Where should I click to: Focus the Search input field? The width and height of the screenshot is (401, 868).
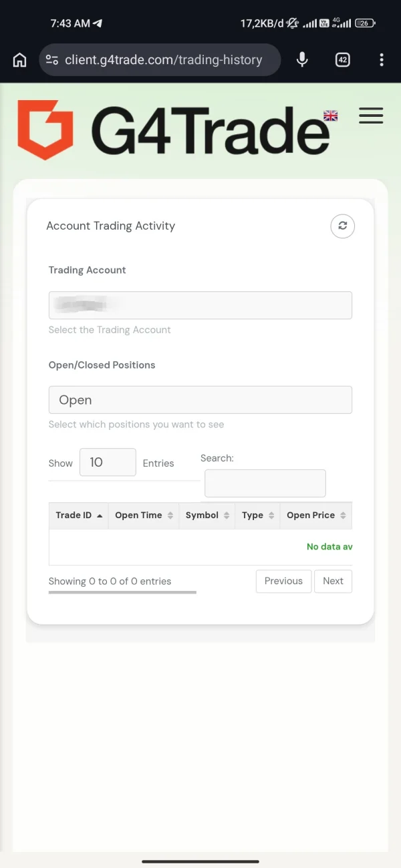coord(265,483)
